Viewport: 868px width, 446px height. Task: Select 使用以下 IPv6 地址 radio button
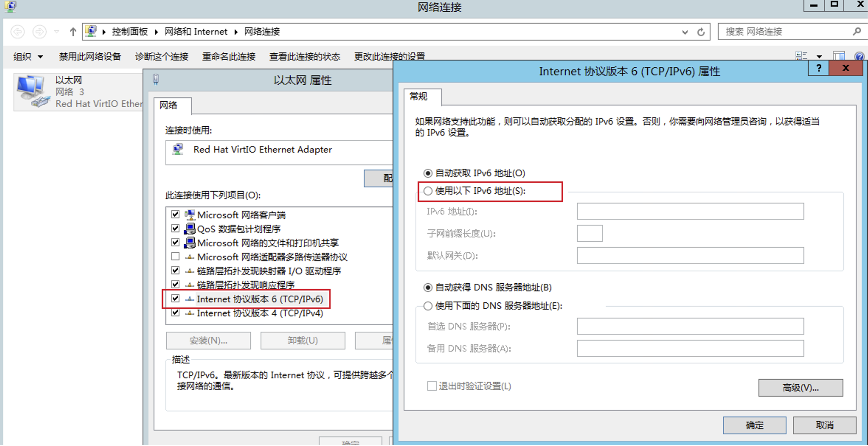pos(428,191)
